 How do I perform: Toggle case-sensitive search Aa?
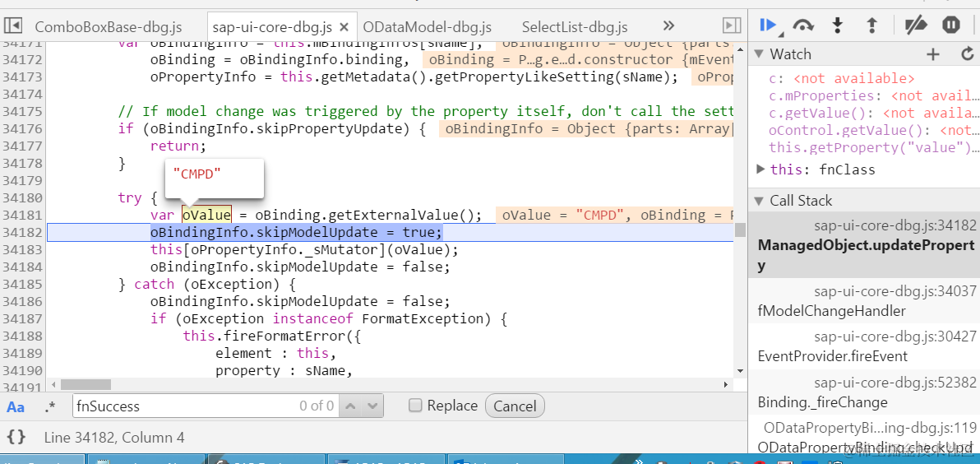point(16,406)
